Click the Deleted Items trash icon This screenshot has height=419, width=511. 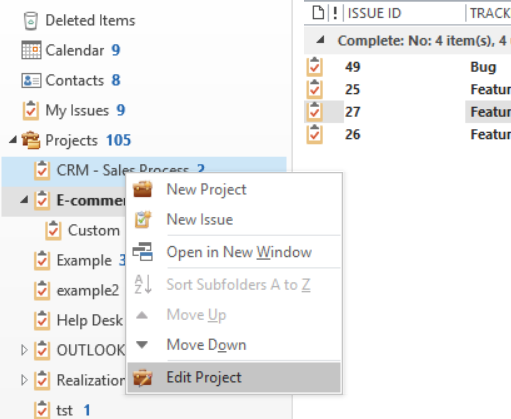31,21
